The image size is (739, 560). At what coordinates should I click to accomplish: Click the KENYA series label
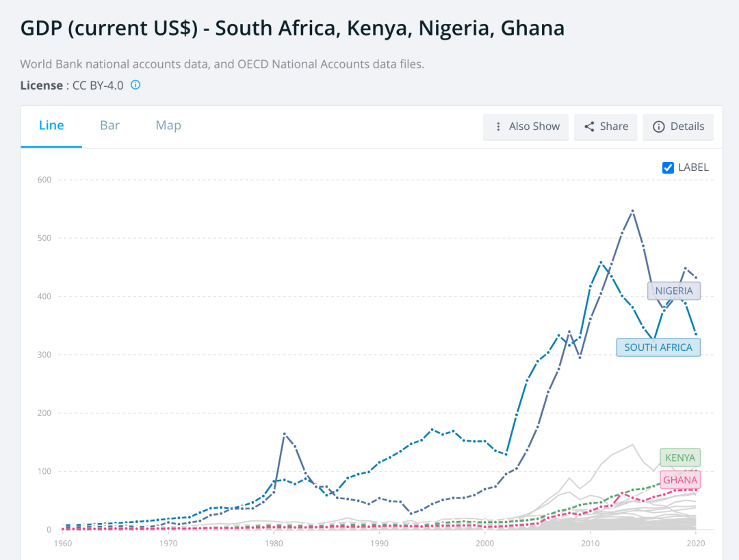point(680,457)
